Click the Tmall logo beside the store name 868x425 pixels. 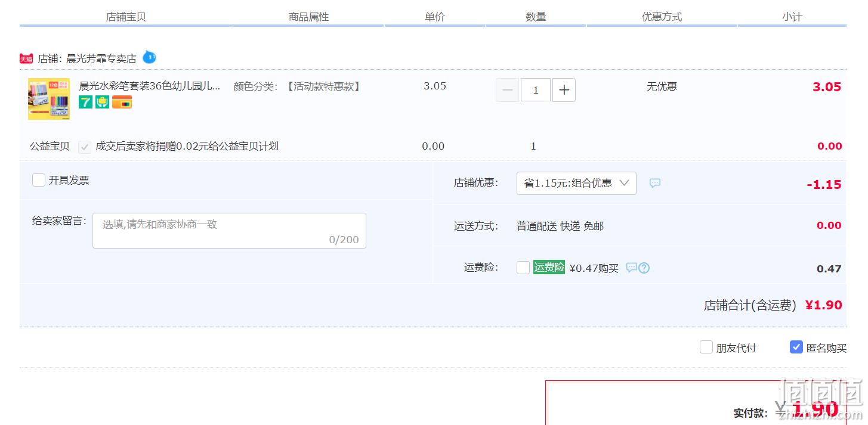coord(26,58)
